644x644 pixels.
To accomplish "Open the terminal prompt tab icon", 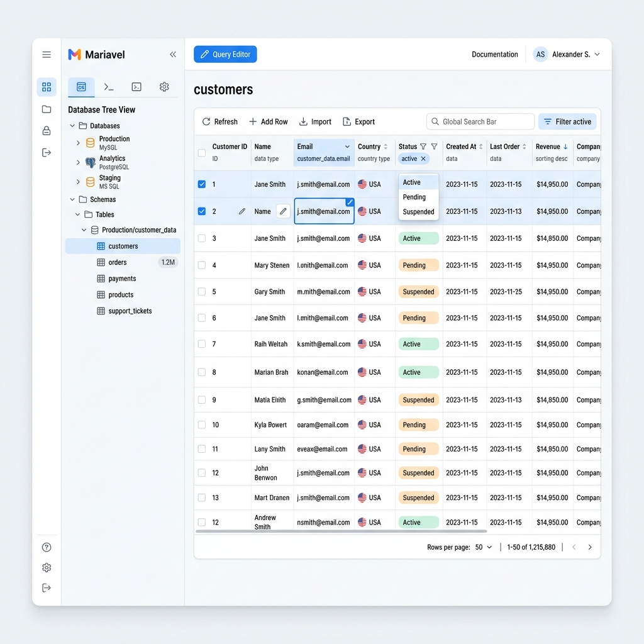I will 109,87.
